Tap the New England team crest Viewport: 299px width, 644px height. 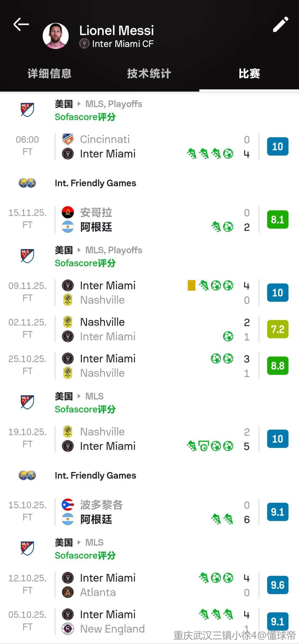coord(68,629)
